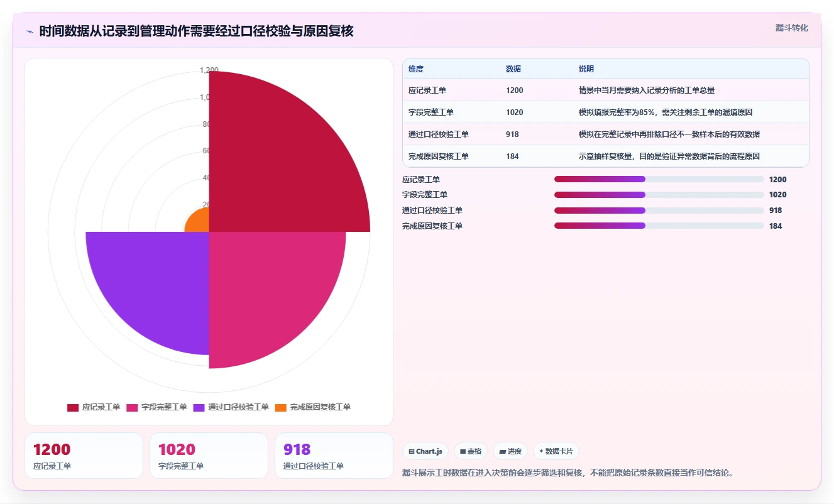This screenshot has height=504, width=834.
Task: Click footer note starting 漏斗展示工时数据
Action: [568, 473]
